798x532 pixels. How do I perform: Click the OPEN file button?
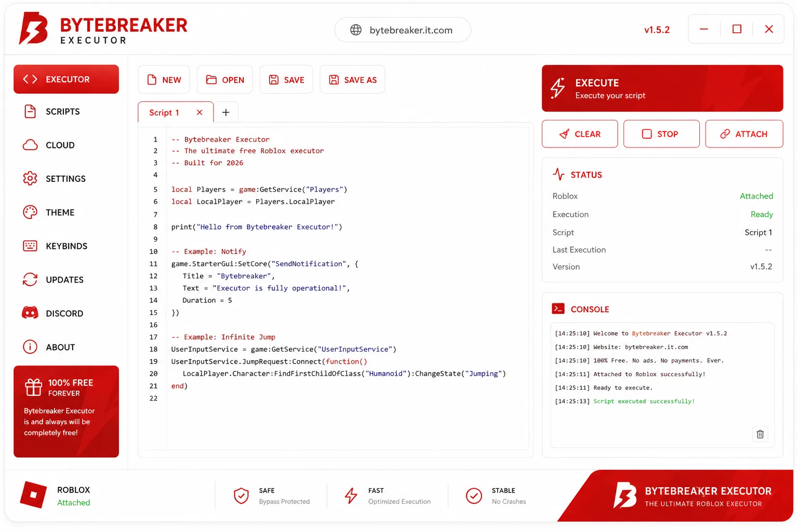click(225, 79)
